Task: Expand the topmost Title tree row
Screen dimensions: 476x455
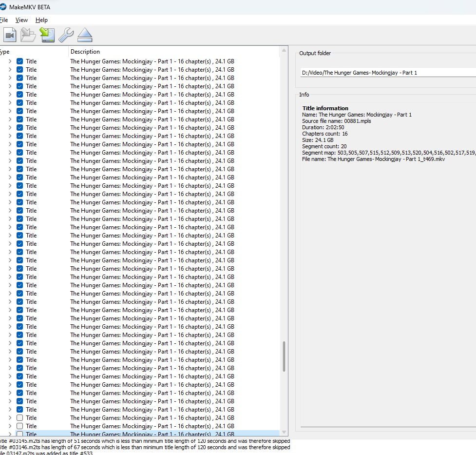Action: pyautogui.click(x=10, y=61)
